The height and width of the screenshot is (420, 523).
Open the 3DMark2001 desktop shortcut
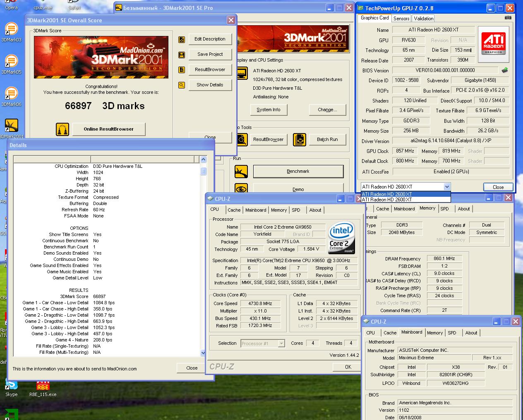coord(11,129)
